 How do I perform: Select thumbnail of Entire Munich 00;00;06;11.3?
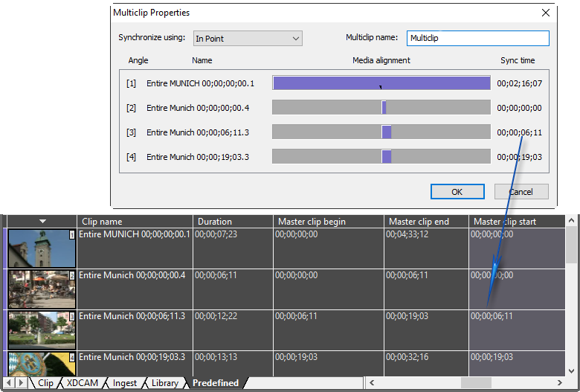[42, 330]
